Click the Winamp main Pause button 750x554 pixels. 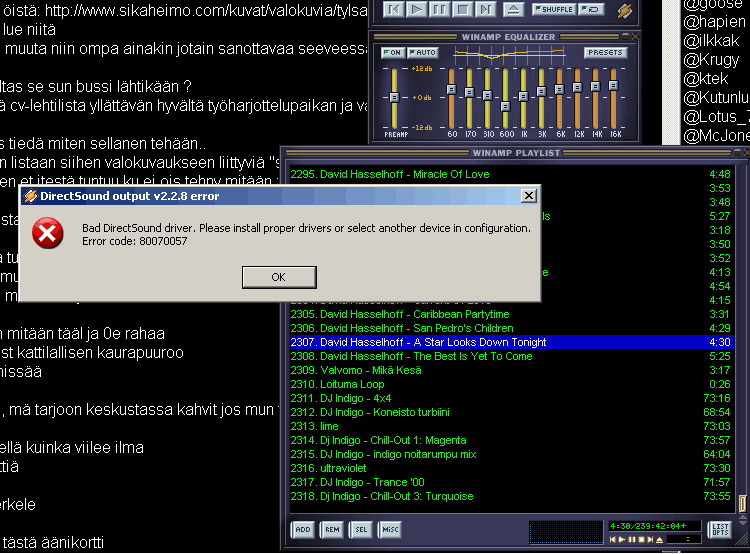[x=440, y=9]
